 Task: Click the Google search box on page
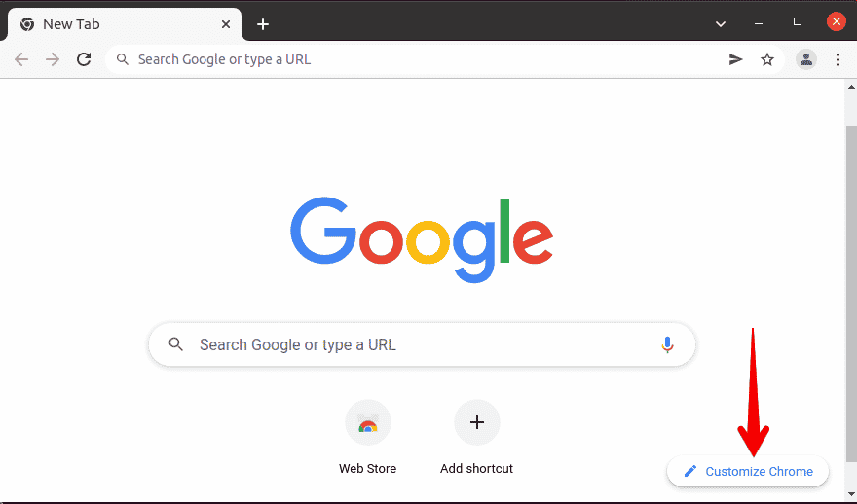(x=419, y=344)
